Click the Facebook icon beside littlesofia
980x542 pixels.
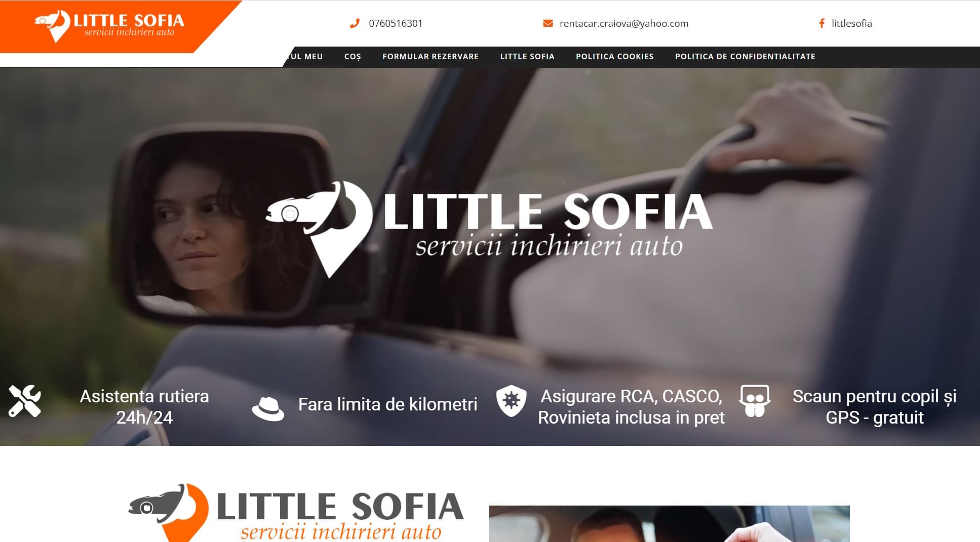(821, 23)
